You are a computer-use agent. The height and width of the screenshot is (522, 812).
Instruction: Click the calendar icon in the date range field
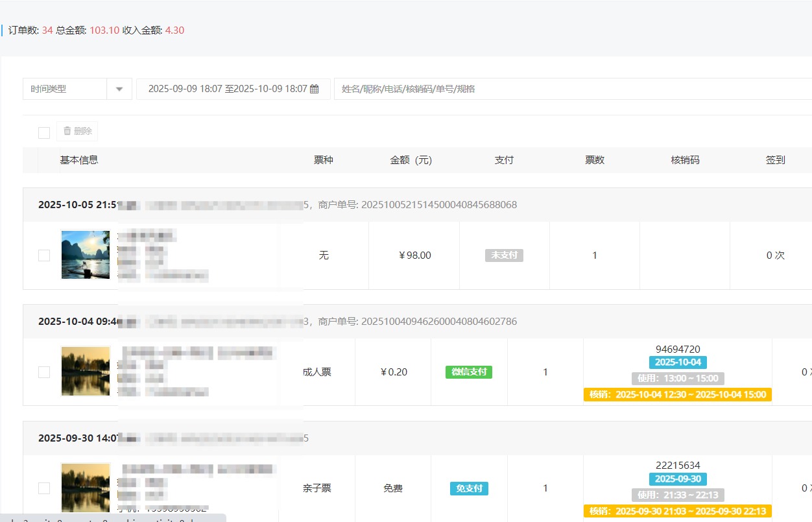315,89
